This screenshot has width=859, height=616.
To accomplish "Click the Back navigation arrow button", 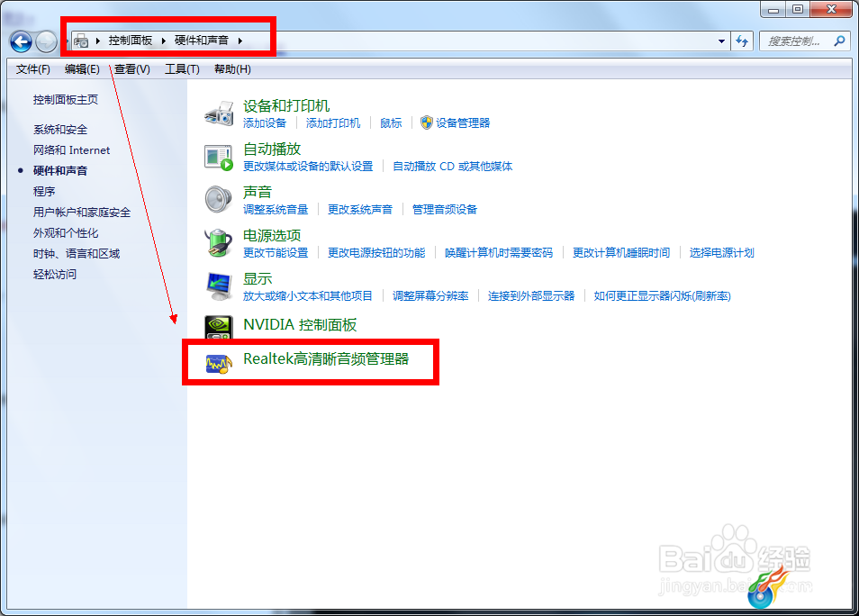I will (21, 41).
